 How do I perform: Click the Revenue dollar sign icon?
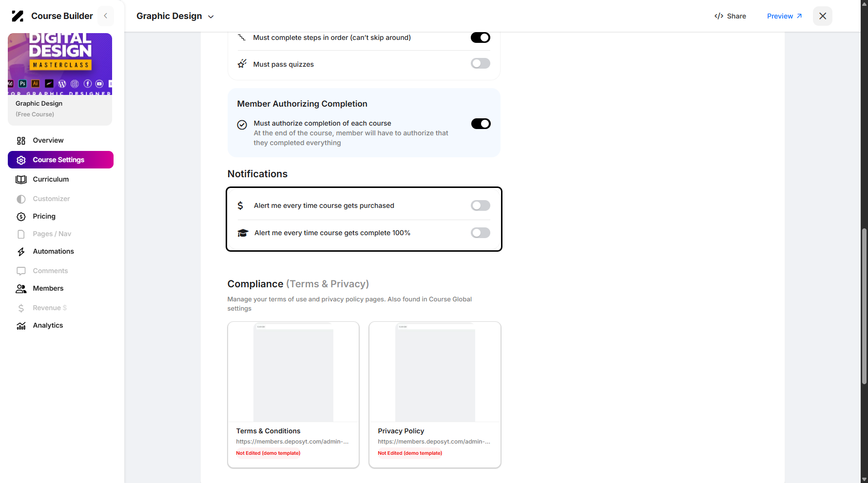[21, 308]
